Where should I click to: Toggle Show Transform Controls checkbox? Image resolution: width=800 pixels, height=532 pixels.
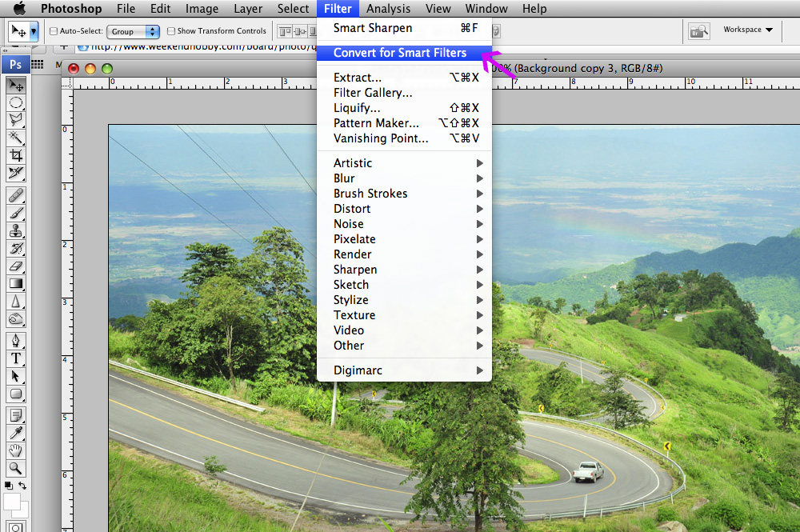tap(171, 31)
